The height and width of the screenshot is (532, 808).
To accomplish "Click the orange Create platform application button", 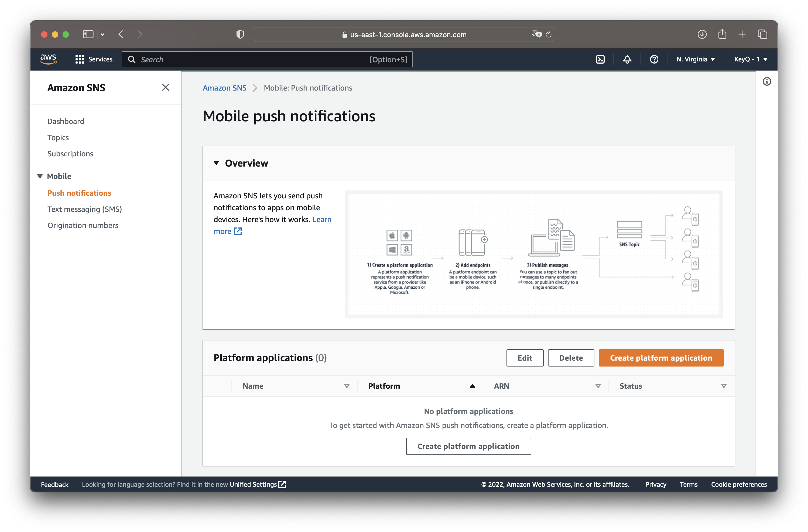I will (661, 358).
